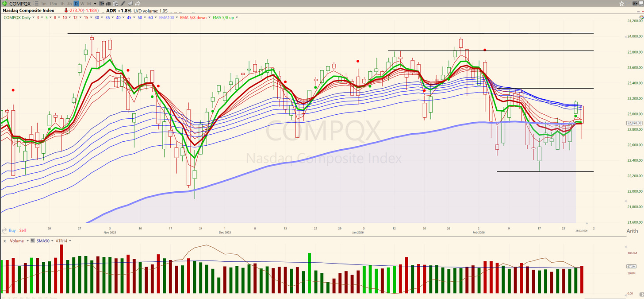Click the COMPQX ticker symbol field

20,4
